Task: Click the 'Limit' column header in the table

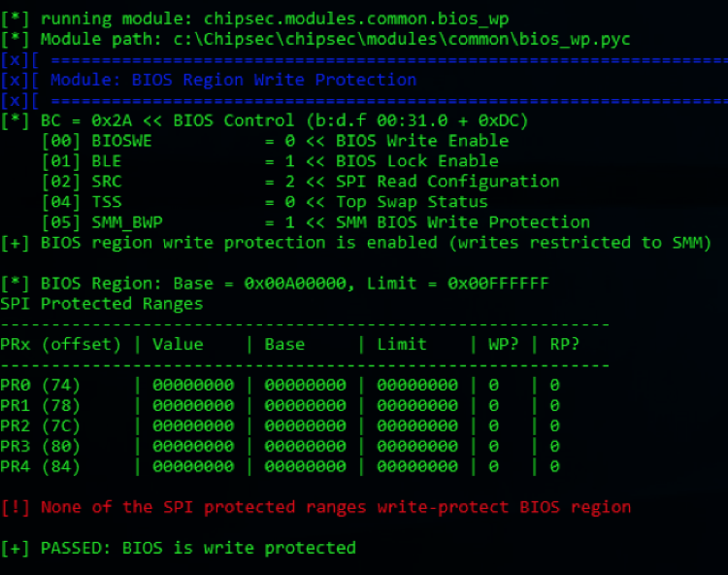Action: tap(402, 344)
